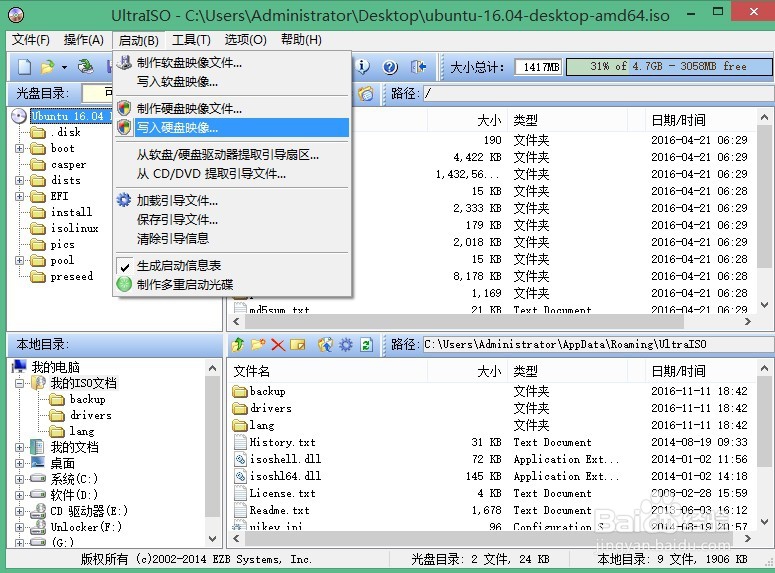
Task: Sort disc list by 类型 column header
Action: pos(567,120)
